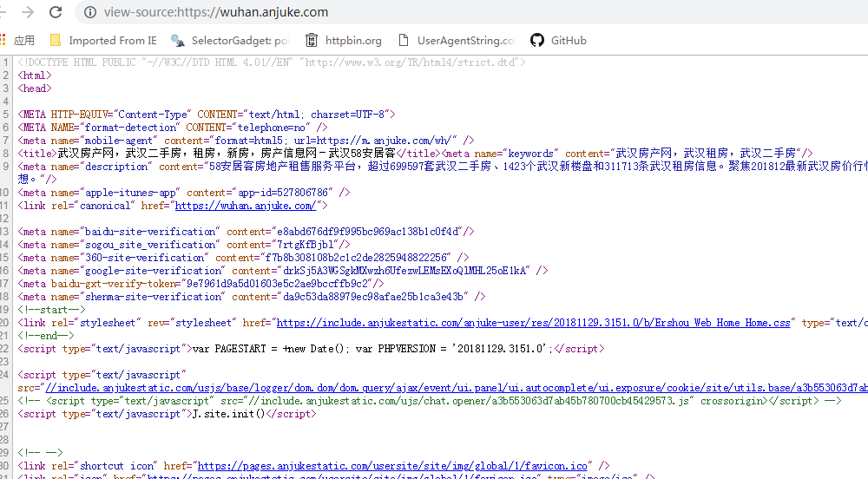Click the <head> tag on line 3
The image size is (868, 479).
point(35,89)
